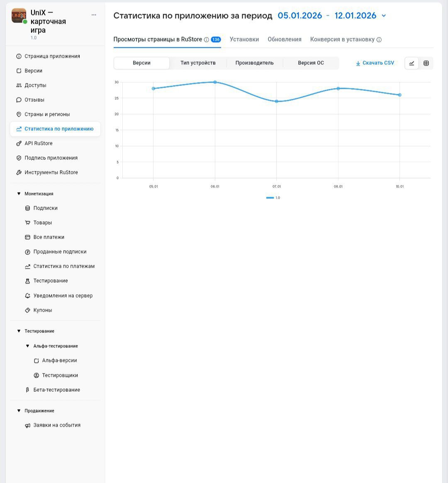Open Подпись приложения shield item
This screenshot has height=483, width=448.
[x=51, y=158]
